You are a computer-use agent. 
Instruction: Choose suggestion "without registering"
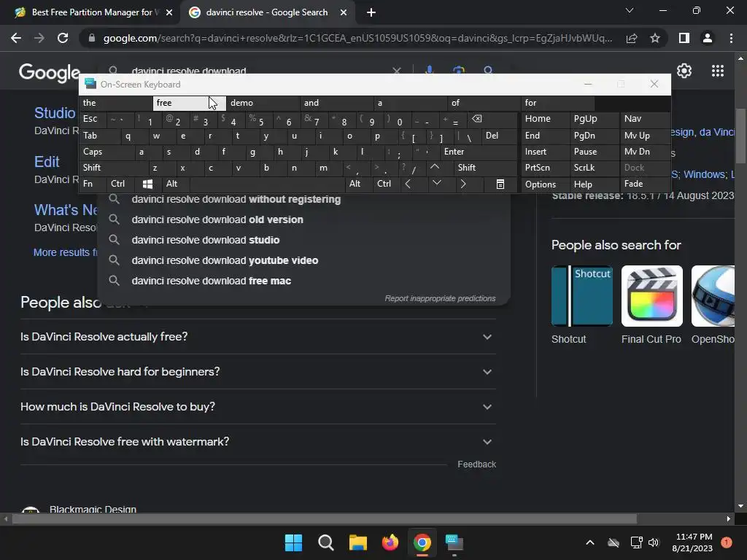(304, 200)
